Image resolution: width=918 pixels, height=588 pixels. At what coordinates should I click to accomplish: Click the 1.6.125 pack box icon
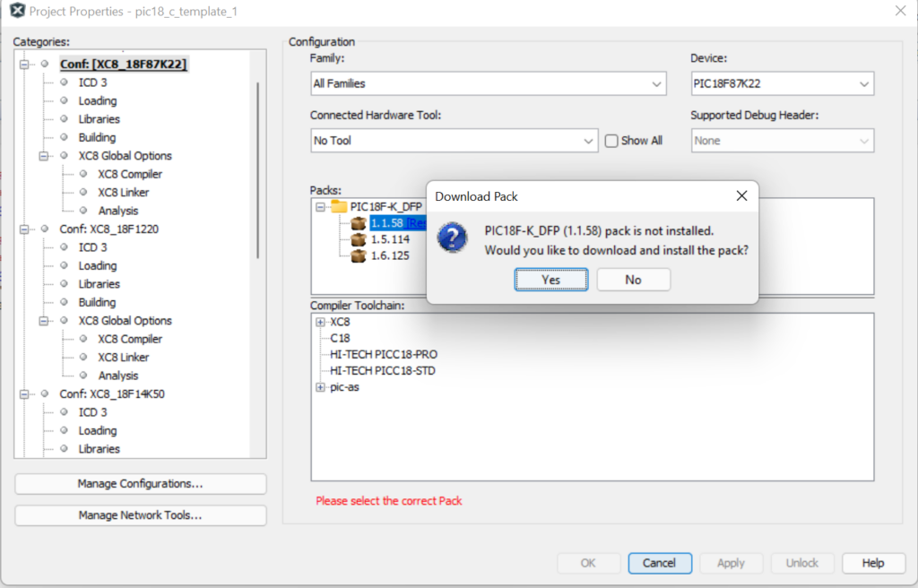point(359,255)
